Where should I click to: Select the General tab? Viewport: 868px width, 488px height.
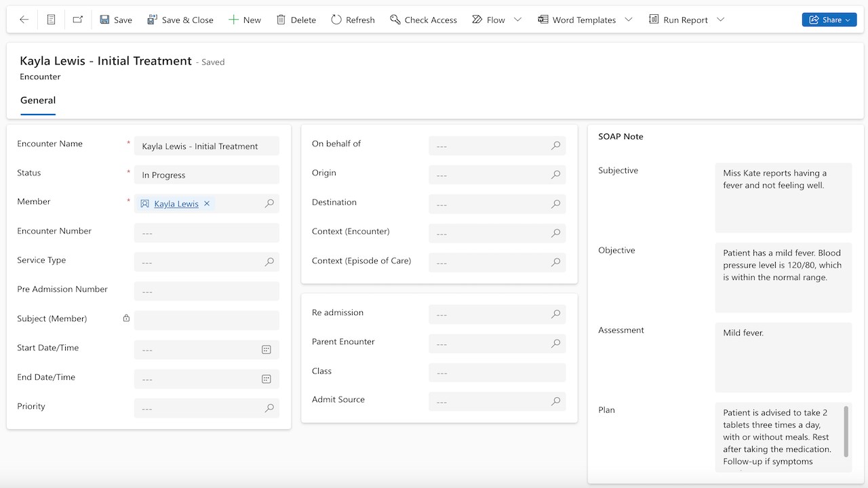pos(38,100)
